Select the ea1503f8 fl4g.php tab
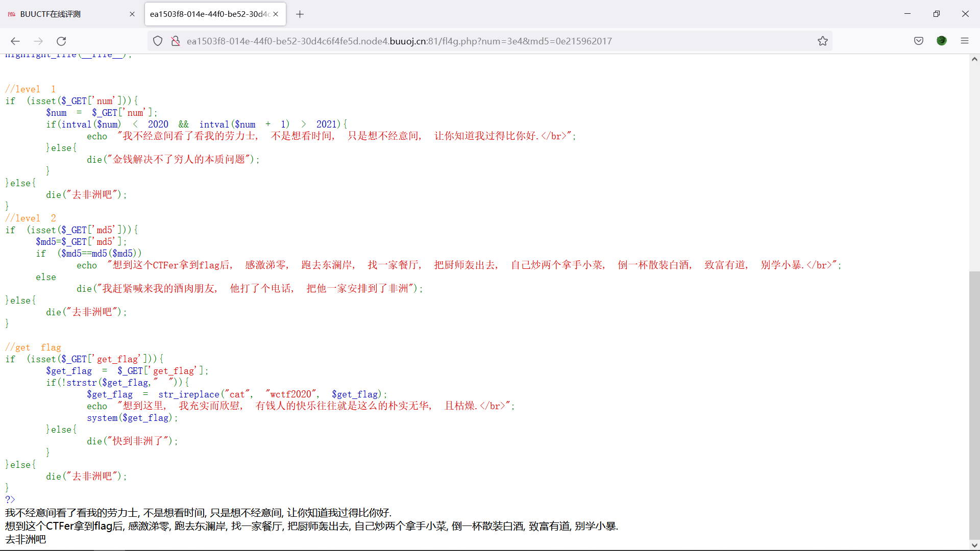Image resolution: width=980 pixels, height=551 pixels. pyautogui.click(x=209, y=14)
